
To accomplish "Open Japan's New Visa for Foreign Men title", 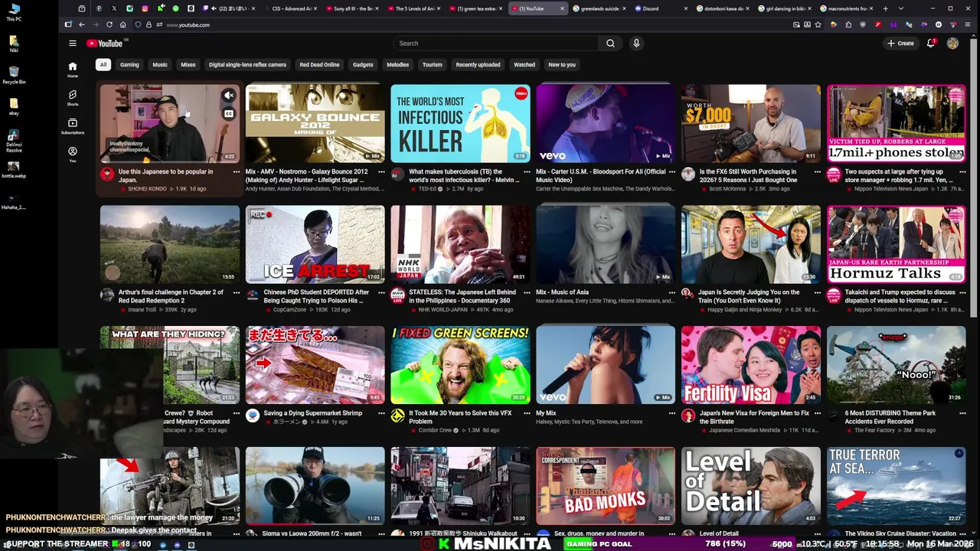I will click(x=754, y=417).
